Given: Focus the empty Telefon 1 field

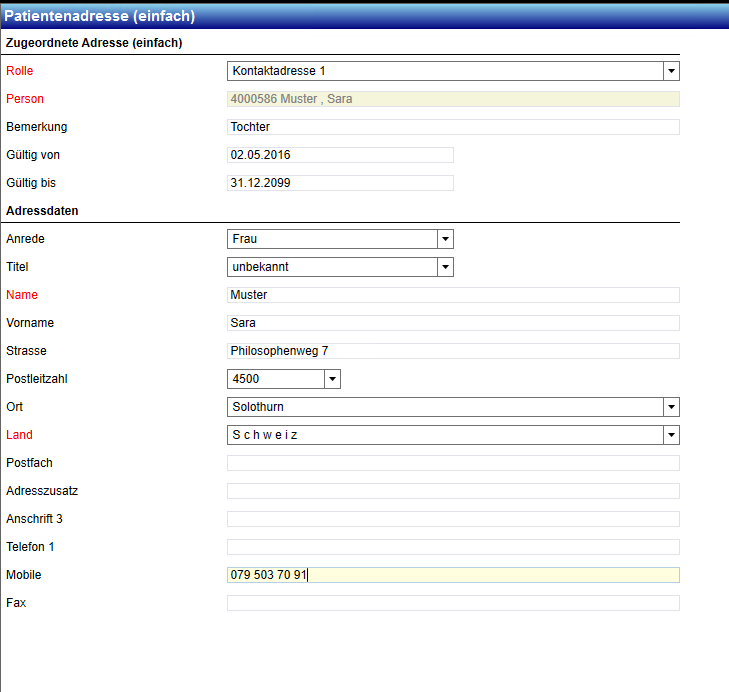Looking at the screenshot, I should (x=453, y=547).
